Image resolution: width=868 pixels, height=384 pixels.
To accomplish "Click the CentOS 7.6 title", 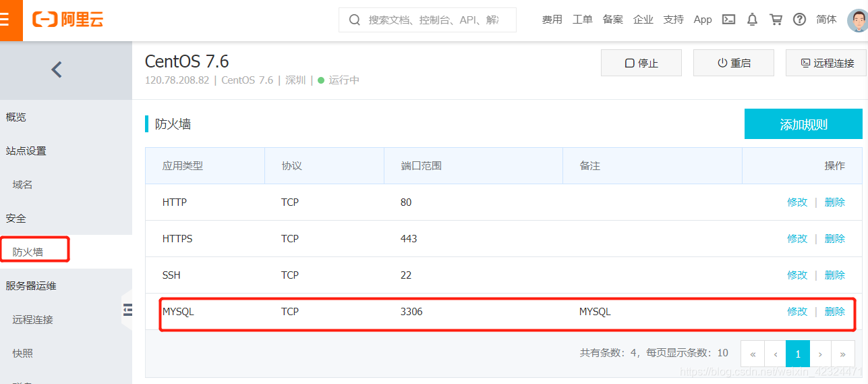I will tap(187, 61).
